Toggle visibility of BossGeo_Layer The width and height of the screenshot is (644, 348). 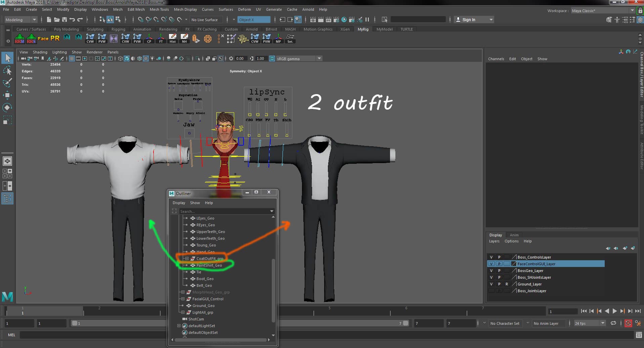coord(491,271)
